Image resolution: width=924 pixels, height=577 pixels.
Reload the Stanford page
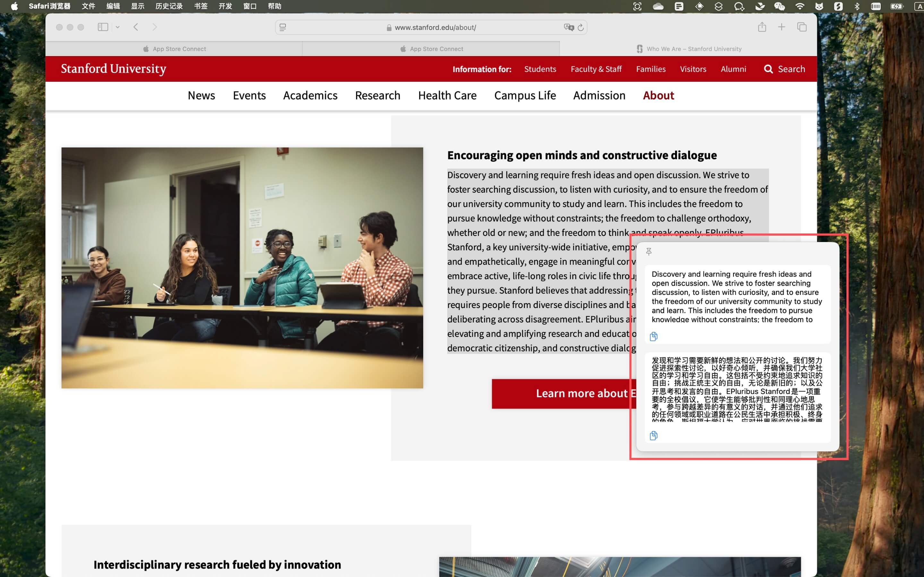pos(581,27)
